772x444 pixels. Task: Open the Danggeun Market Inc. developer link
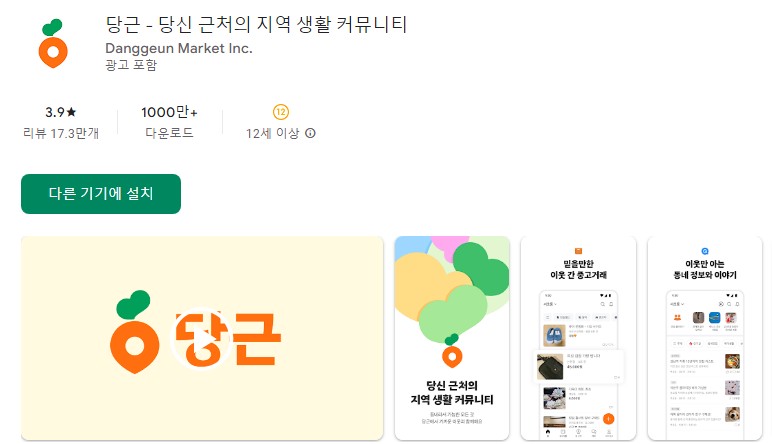point(179,48)
